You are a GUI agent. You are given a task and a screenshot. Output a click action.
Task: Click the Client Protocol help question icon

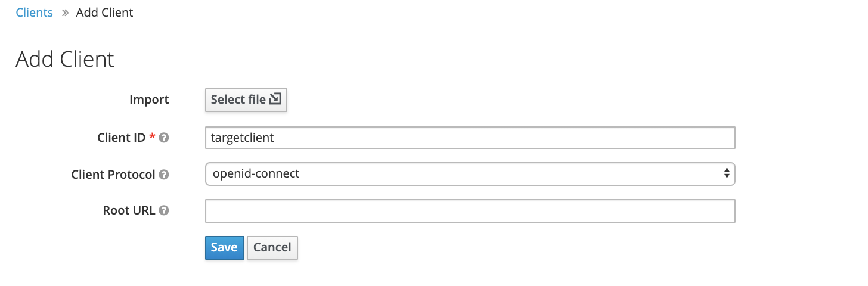tap(164, 175)
